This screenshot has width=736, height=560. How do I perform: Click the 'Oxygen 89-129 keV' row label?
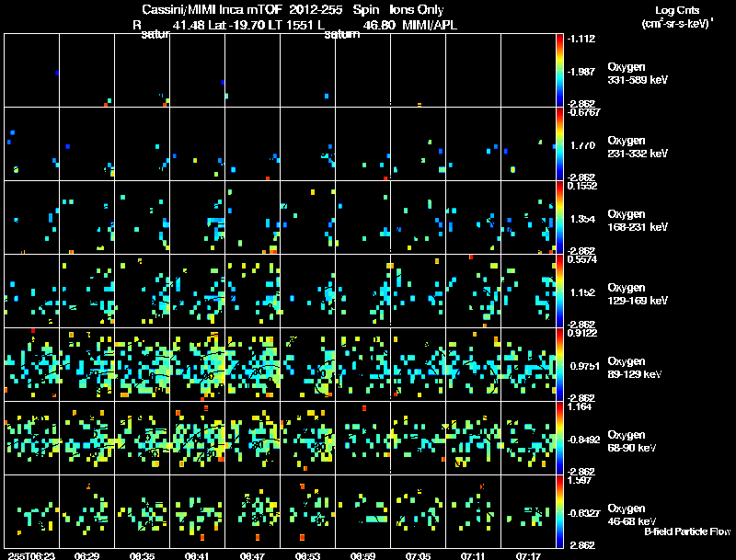pyautogui.click(x=634, y=368)
